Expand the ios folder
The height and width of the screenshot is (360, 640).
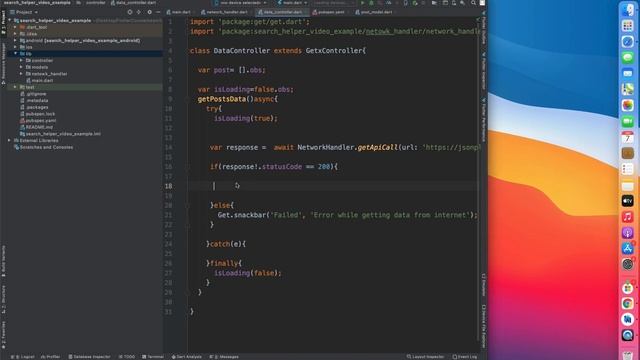[x=16, y=47]
